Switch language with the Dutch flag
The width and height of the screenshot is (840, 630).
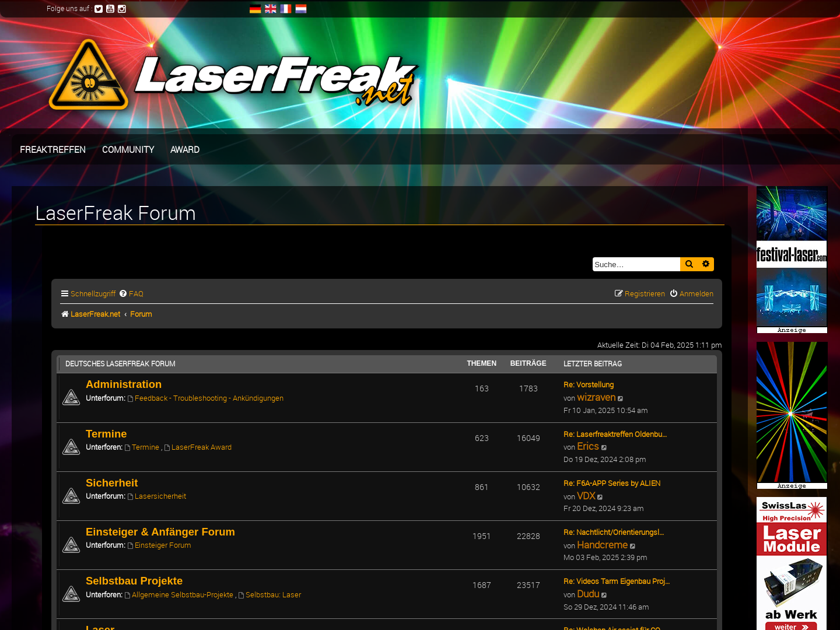pos(300,9)
